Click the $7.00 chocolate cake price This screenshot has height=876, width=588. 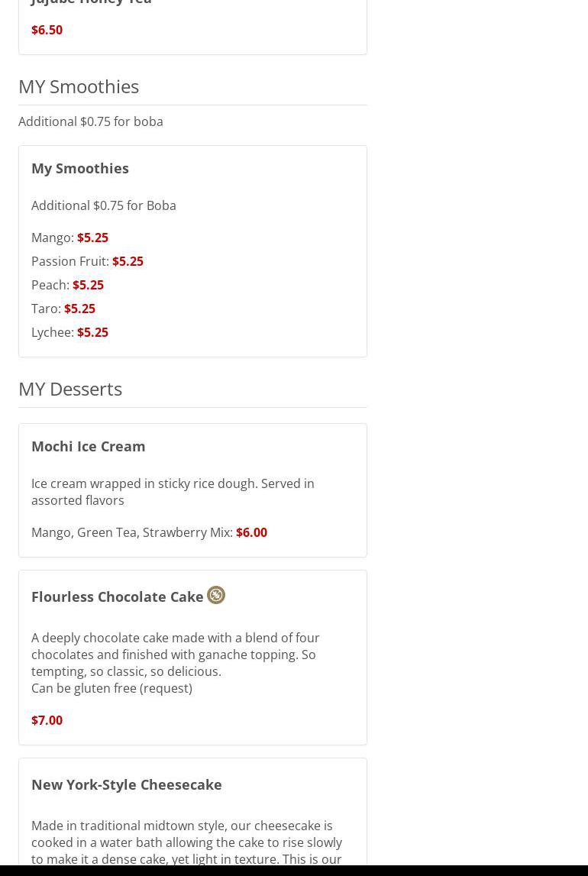[47, 720]
